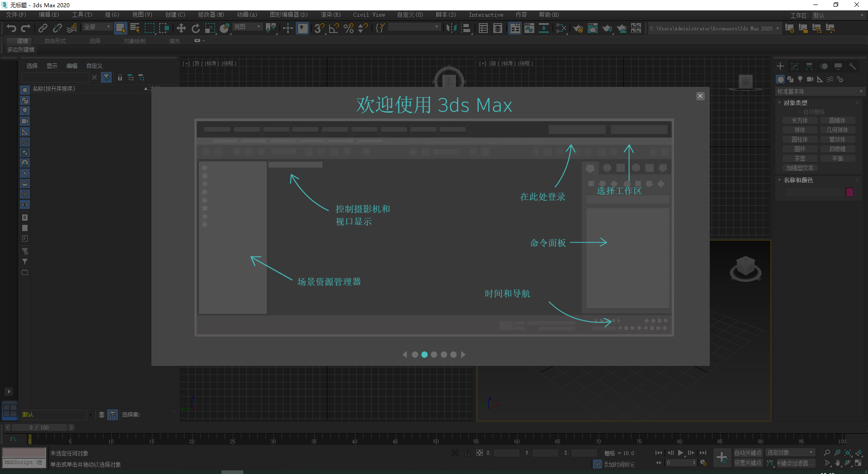This screenshot has height=474, width=868.
Task: Switch to the 自由形式 ribbon tab
Action: point(55,40)
